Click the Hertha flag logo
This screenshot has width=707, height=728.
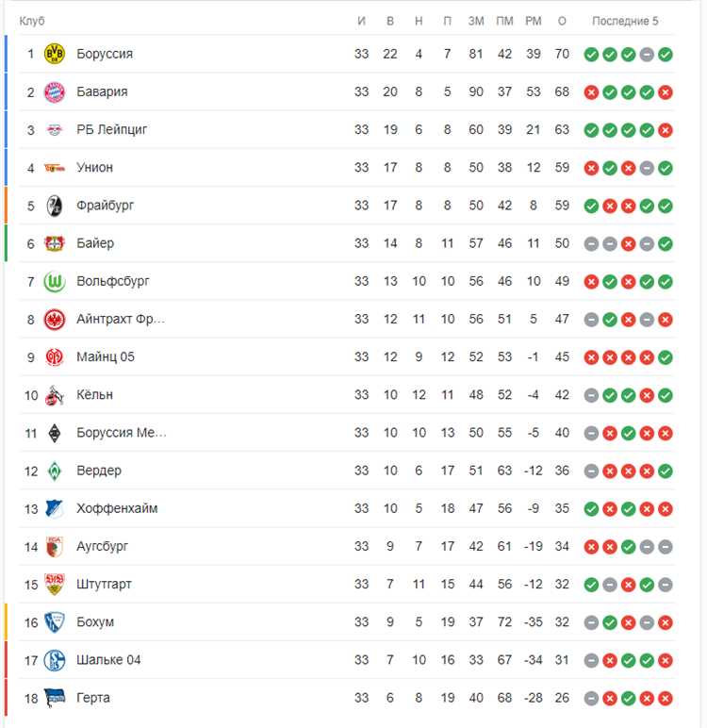[55, 698]
